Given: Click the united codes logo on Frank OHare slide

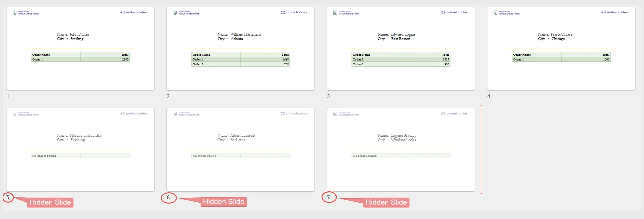Looking at the screenshot, I should click(615, 12).
